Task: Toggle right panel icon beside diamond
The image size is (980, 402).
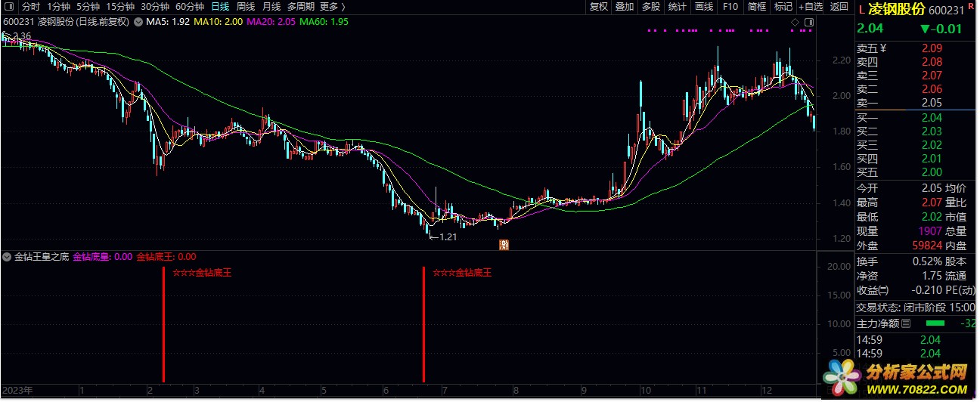Action: coord(808,23)
